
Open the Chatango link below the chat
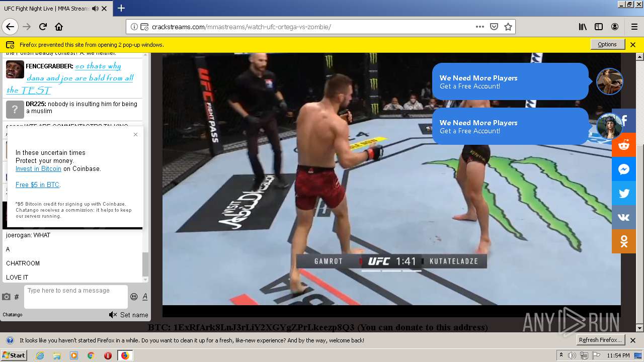pos(13,315)
